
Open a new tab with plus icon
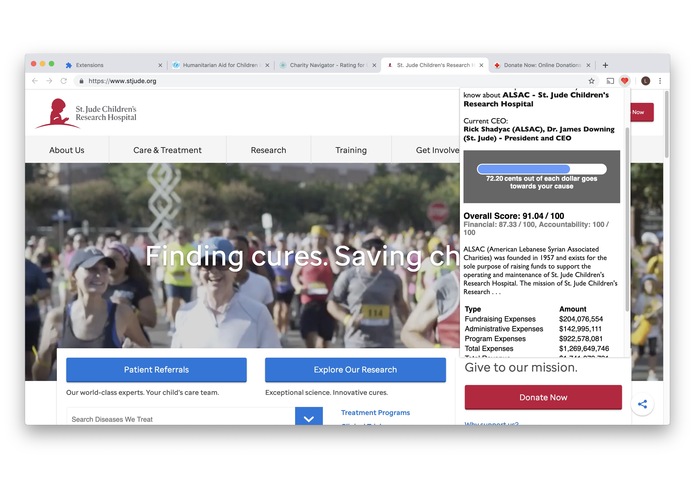pyautogui.click(x=605, y=65)
